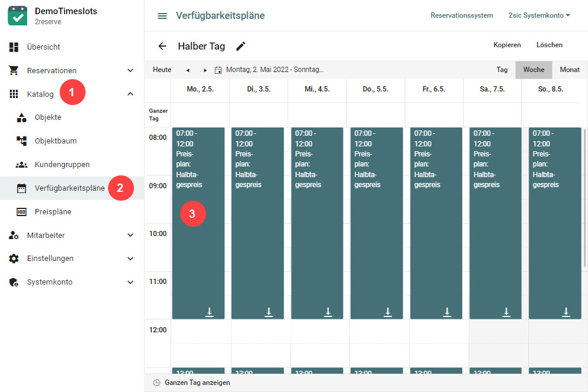The width and height of the screenshot is (588, 392).
Task: Go to the previous week arrow
Action: (x=188, y=70)
